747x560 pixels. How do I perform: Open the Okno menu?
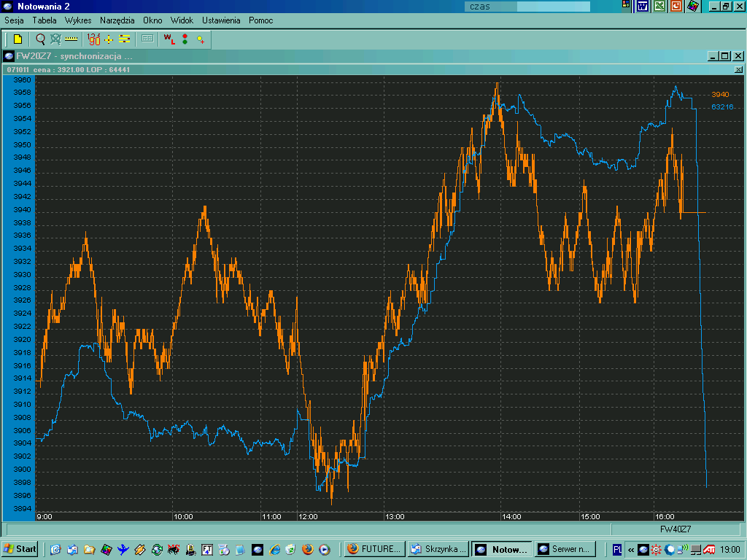[153, 20]
